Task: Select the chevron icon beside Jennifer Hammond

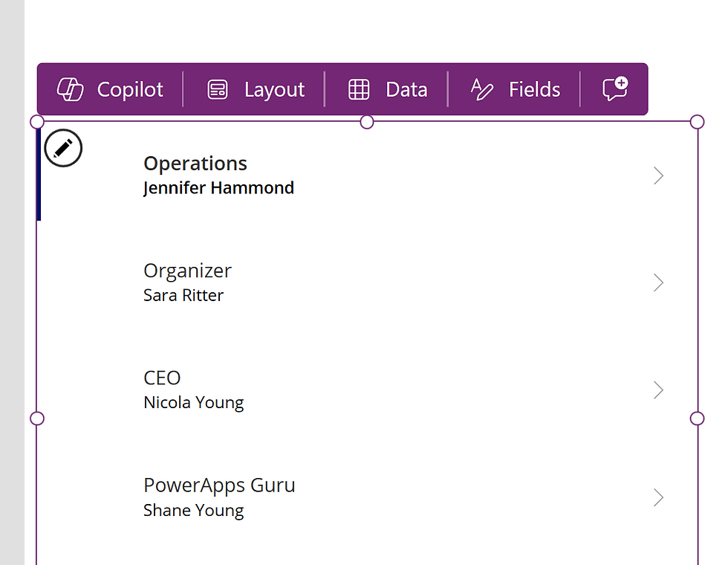Action: [658, 175]
